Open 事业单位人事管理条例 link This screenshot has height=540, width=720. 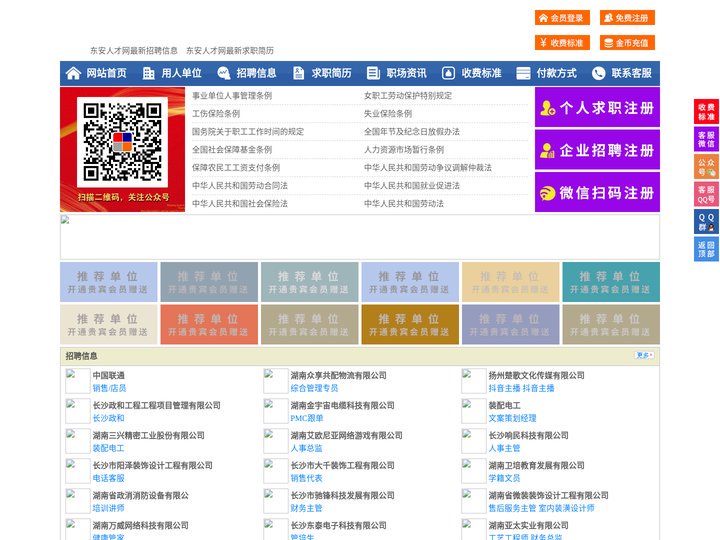click(232, 96)
